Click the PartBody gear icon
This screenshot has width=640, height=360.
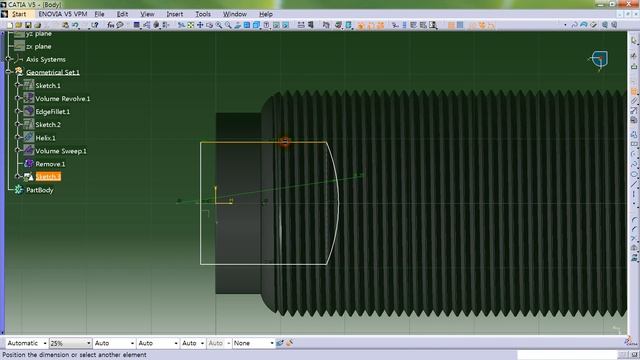pyautogui.click(x=19, y=189)
